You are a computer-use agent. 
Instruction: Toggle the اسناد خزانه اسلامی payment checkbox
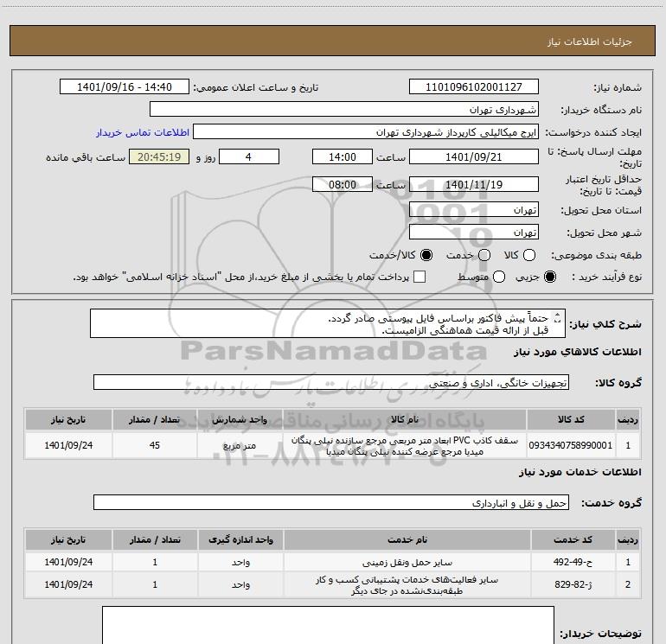tap(419, 277)
